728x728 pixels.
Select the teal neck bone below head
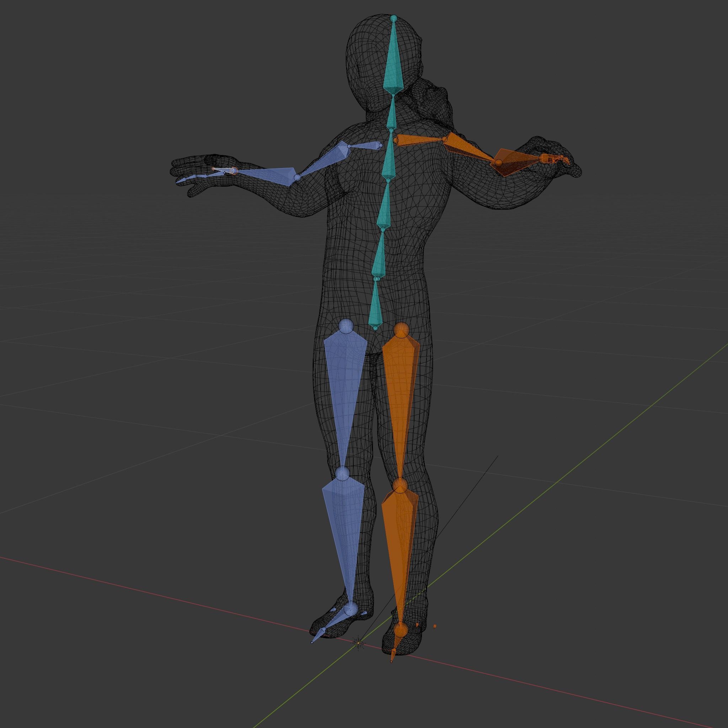(391, 112)
